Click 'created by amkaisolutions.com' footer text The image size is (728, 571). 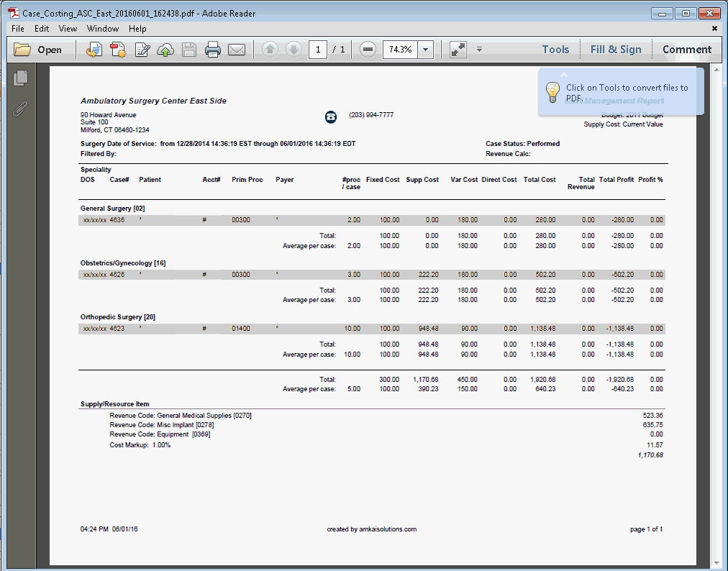(371, 529)
